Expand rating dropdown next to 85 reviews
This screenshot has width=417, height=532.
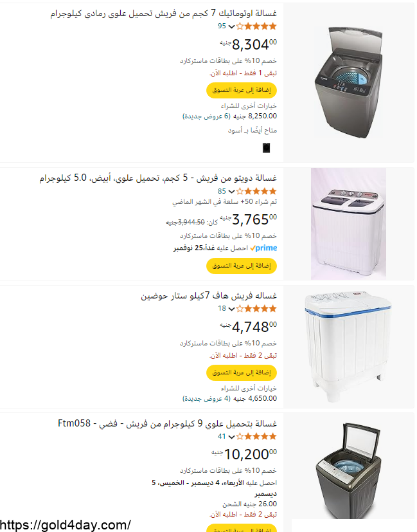point(231,192)
